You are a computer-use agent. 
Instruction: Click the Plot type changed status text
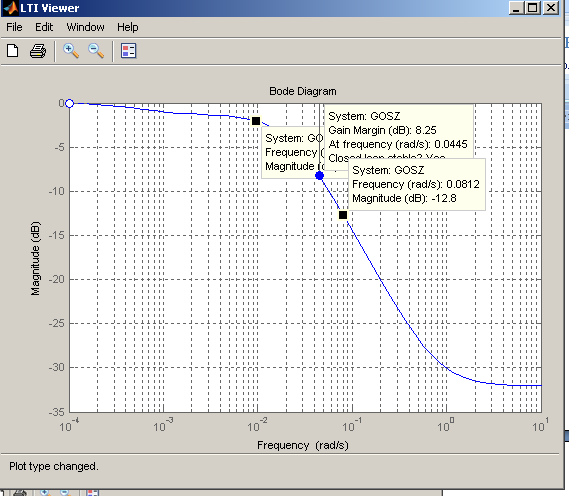(x=54, y=466)
